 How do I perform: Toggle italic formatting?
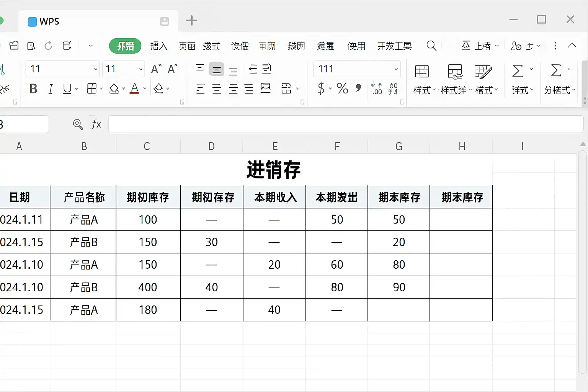pyautogui.click(x=51, y=89)
